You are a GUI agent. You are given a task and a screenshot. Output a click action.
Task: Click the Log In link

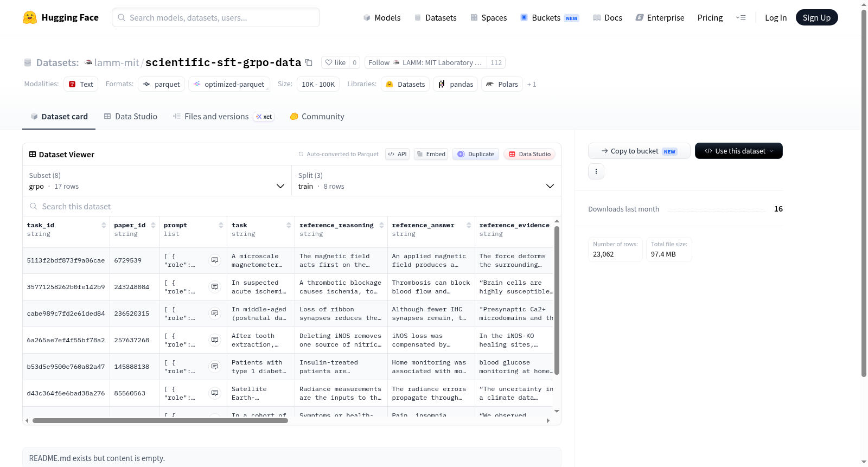coord(776,18)
